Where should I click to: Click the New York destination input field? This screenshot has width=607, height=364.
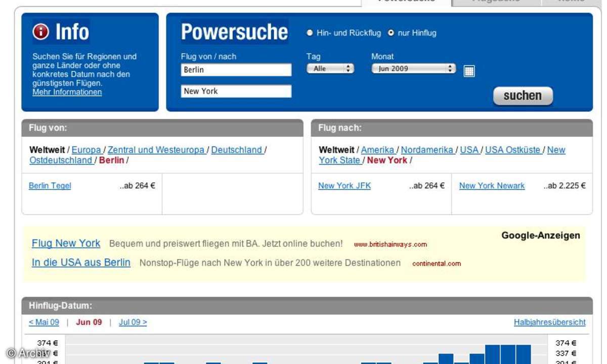236,91
